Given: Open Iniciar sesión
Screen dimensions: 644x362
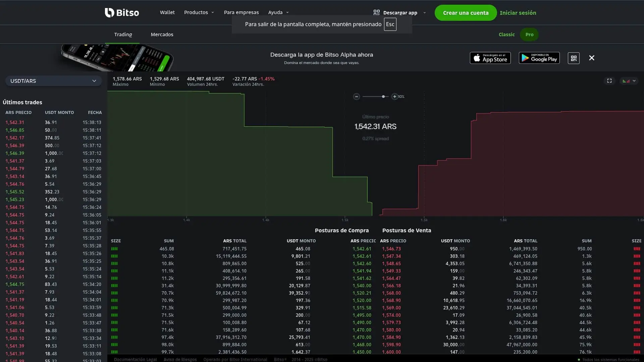Looking at the screenshot, I should click(518, 13).
